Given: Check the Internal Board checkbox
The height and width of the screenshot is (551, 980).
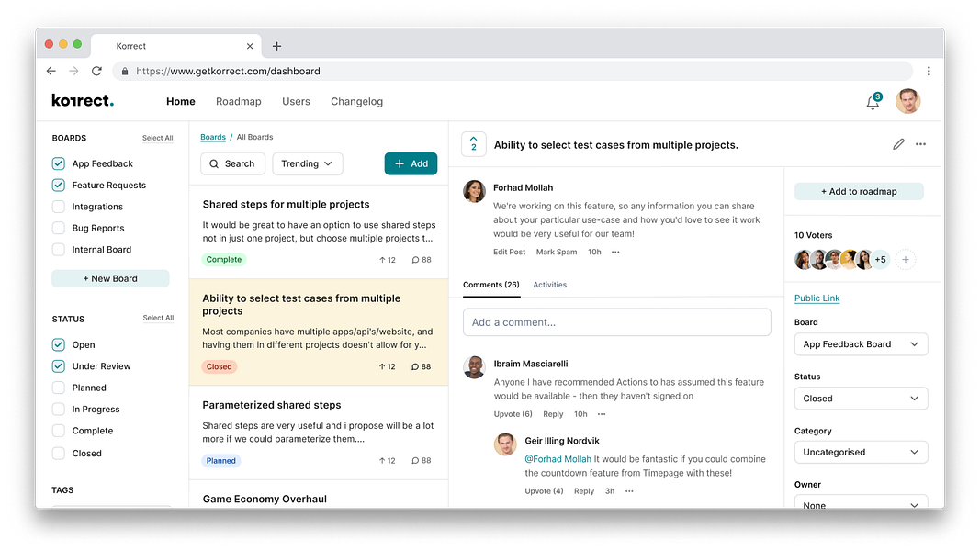Looking at the screenshot, I should pyautogui.click(x=58, y=249).
